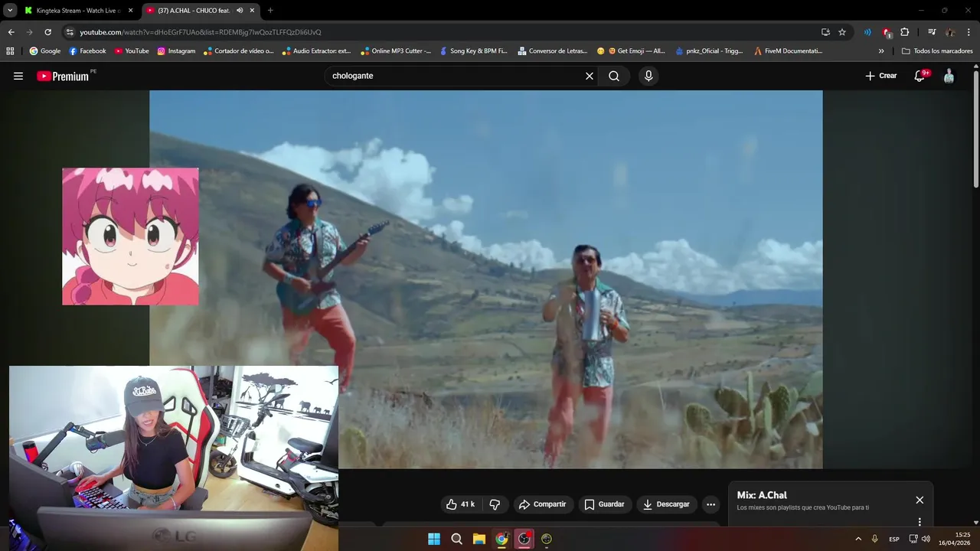980x551 pixels.
Task: Open Chrome apps grid in bookmarks bar
Action: [10, 51]
